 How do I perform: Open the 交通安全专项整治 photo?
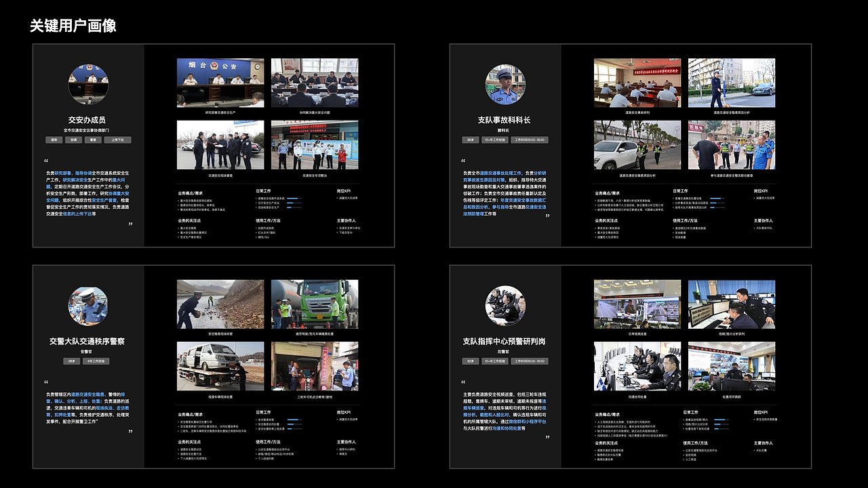tap(315, 145)
